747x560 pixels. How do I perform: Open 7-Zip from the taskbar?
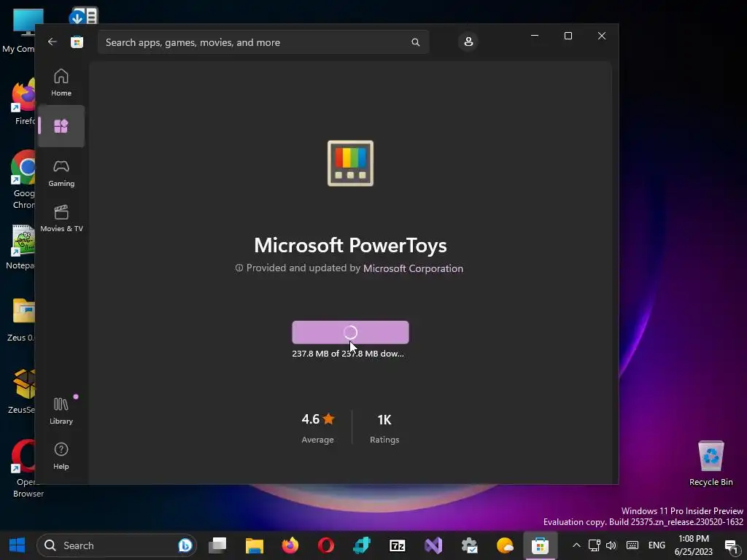point(398,545)
